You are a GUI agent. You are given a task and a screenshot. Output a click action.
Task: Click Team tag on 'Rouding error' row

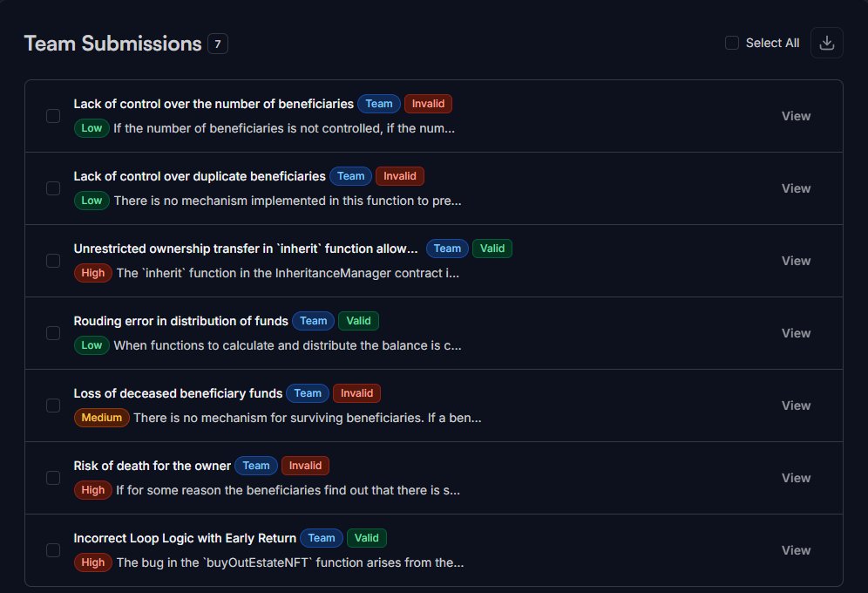coord(314,321)
